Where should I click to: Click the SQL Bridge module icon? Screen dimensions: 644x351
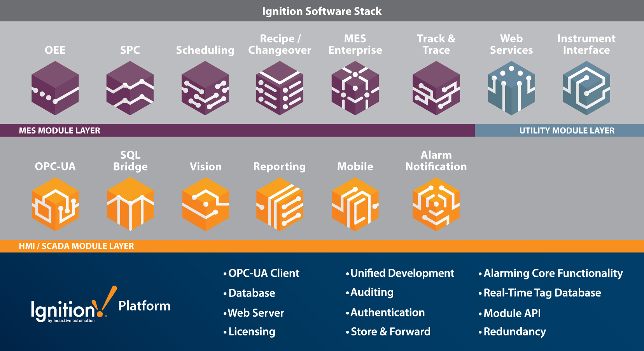[x=130, y=205]
